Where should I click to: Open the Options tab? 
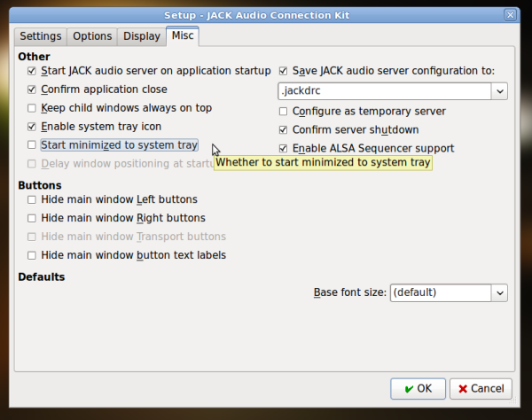[92, 36]
